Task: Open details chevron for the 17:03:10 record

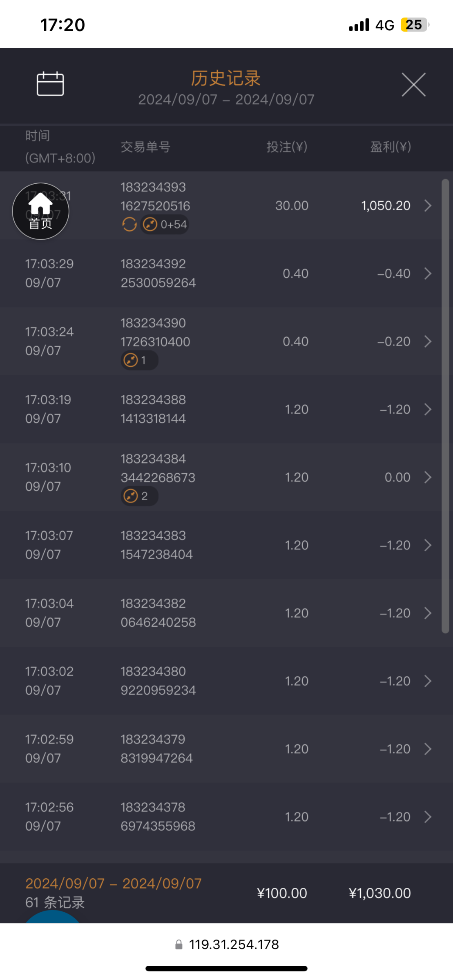Action: tap(427, 477)
